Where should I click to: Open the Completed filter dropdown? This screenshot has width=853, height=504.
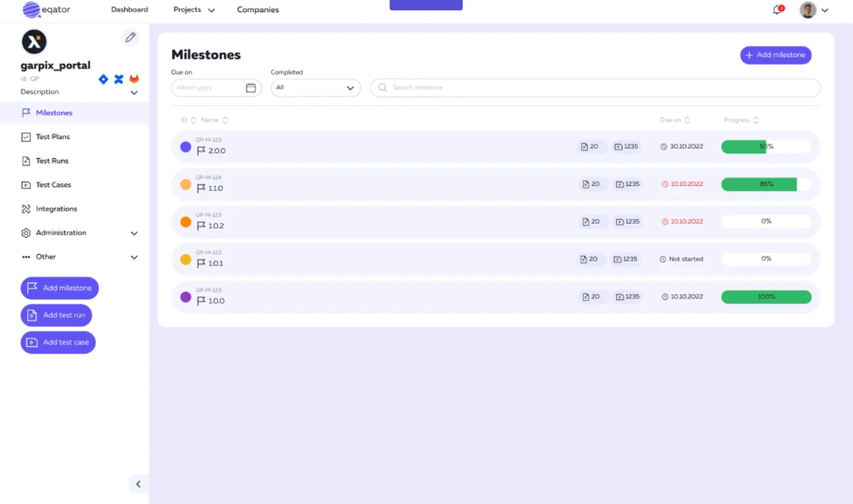coord(315,87)
